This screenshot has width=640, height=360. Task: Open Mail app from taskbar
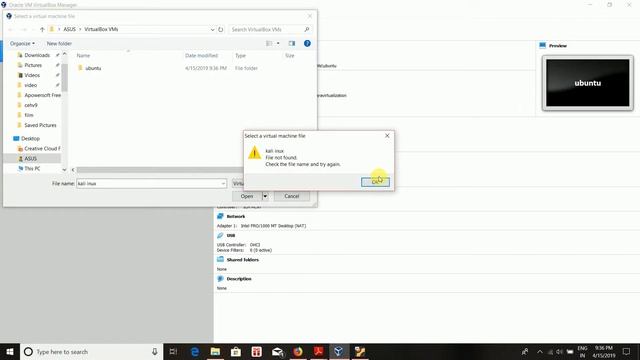(x=278, y=351)
